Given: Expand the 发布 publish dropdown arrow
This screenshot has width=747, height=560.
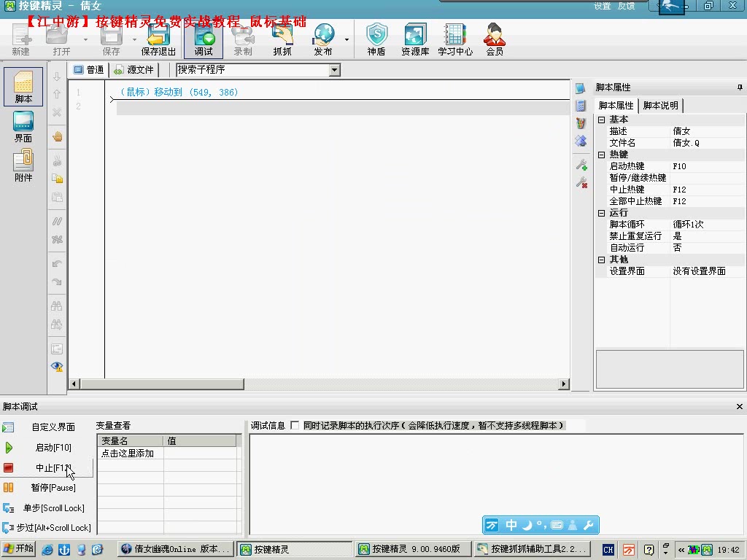Looking at the screenshot, I should click(x=346, y=40).
